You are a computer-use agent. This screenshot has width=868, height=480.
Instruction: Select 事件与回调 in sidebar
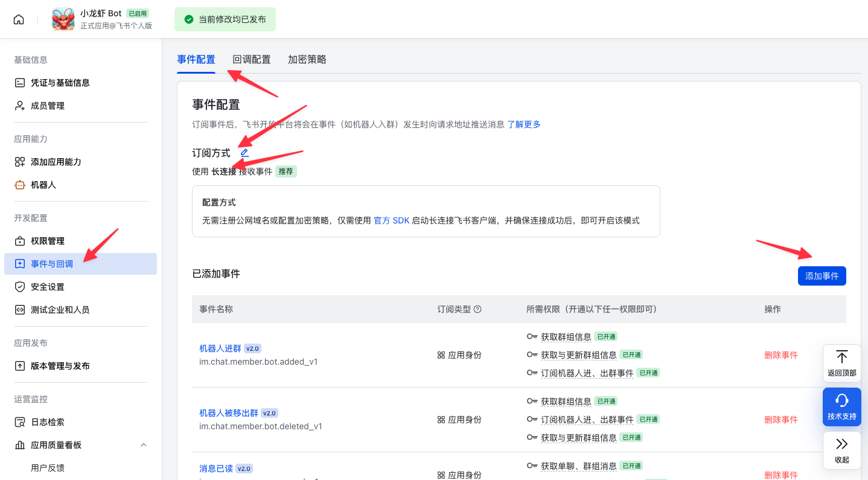click(x=81, y=264)
